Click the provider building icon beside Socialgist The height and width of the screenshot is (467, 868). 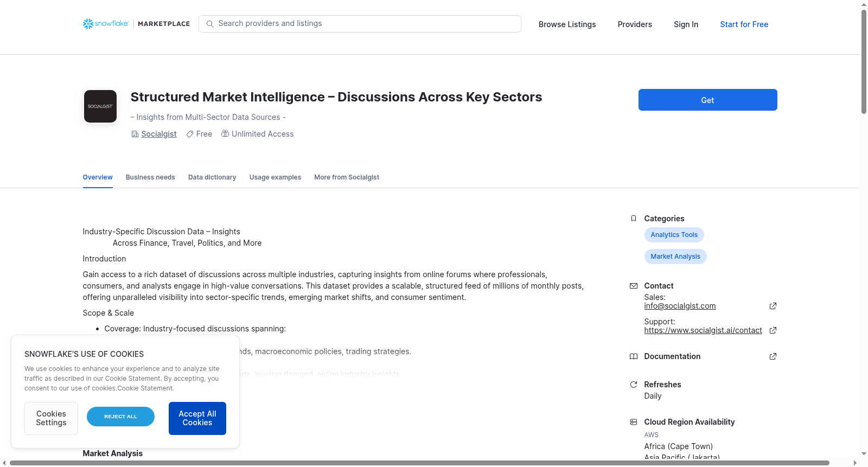coord(135,134)
